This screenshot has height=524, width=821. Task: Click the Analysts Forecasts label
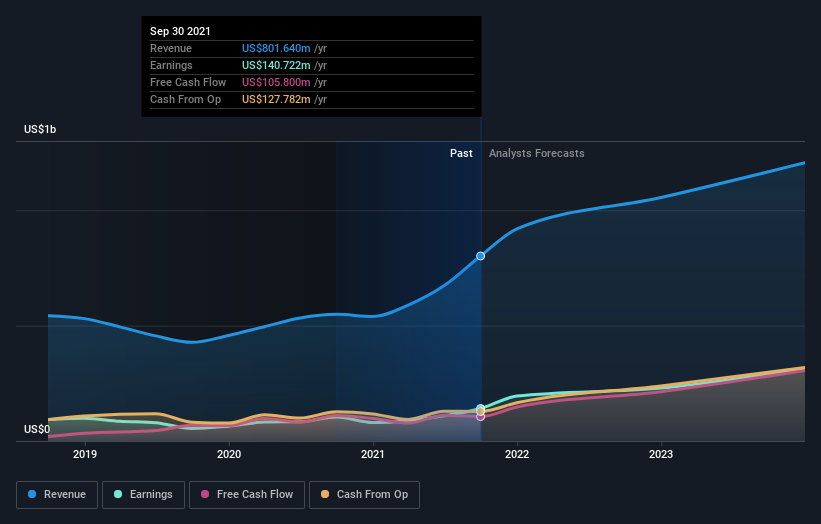[x=537, y=153]
